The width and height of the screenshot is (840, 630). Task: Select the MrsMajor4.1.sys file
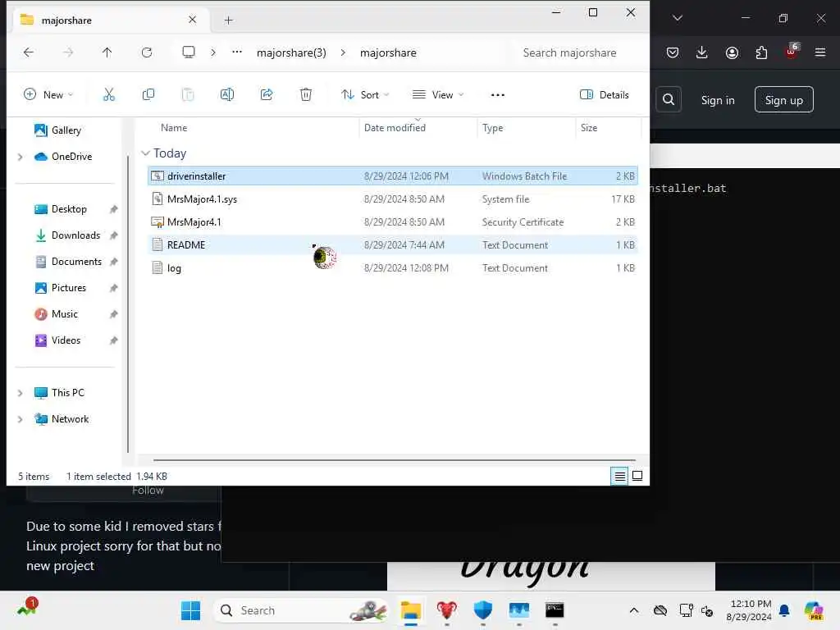[393, 199]
